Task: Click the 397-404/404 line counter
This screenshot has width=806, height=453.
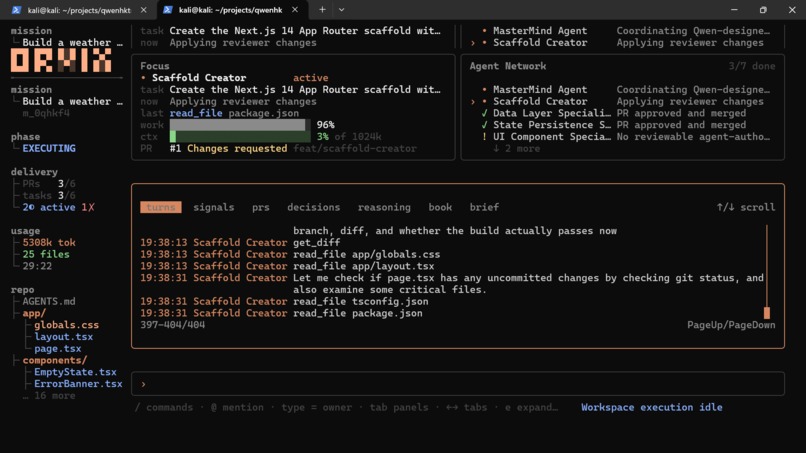Action: (x=173, y=325)
